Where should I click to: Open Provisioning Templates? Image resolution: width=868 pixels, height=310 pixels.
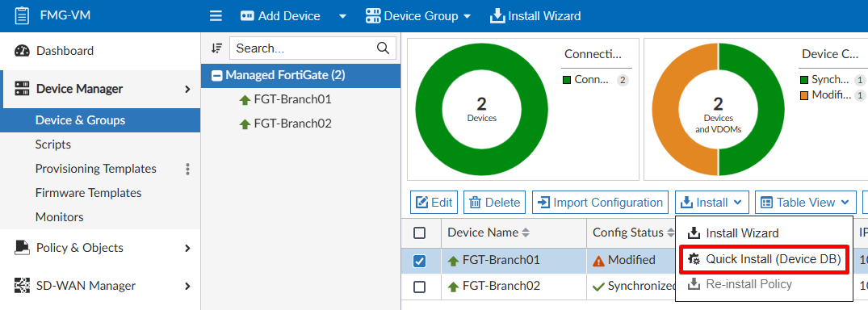[x=96, y=168]
